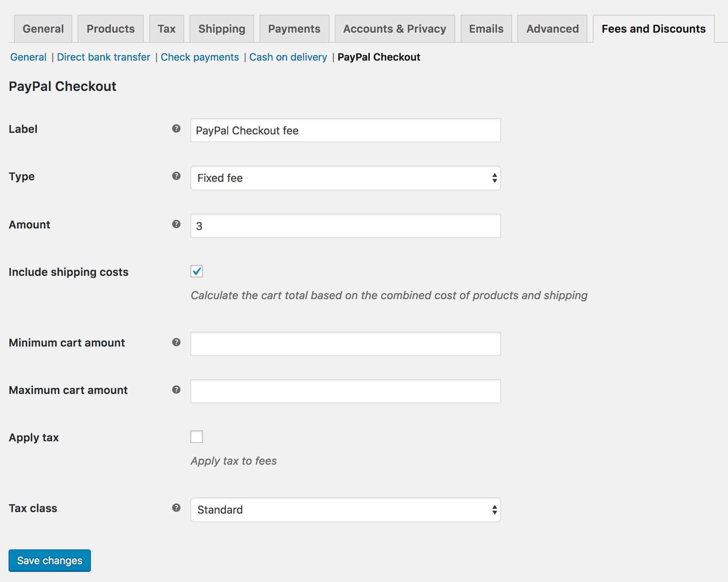Screen dimensions: 728x582
Task: Click the Amount field help icon
Action: [x=176, y=224]
